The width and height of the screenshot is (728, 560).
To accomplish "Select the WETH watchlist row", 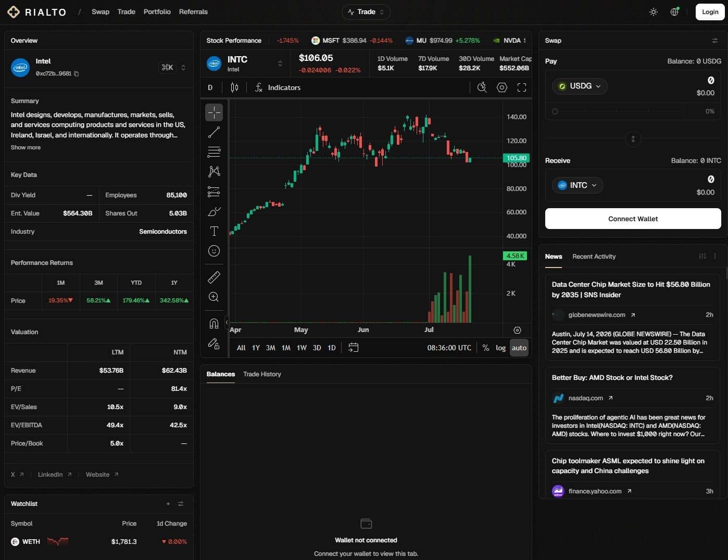I will coord(99,542).
